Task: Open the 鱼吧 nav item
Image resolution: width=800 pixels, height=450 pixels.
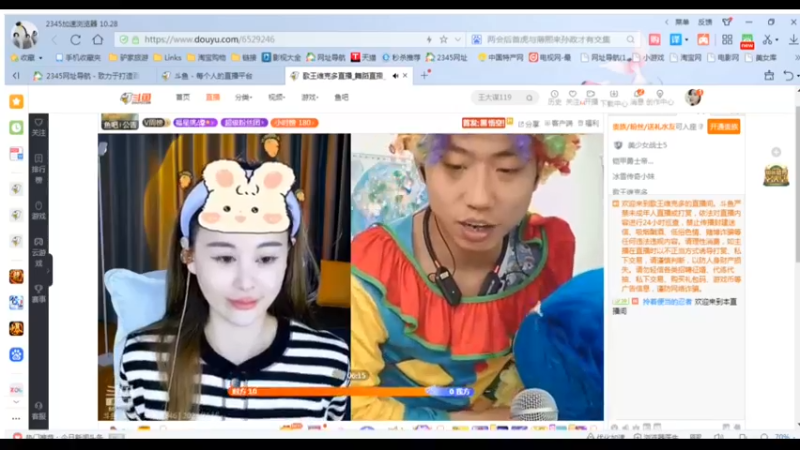Action: (x=341, y=97)
